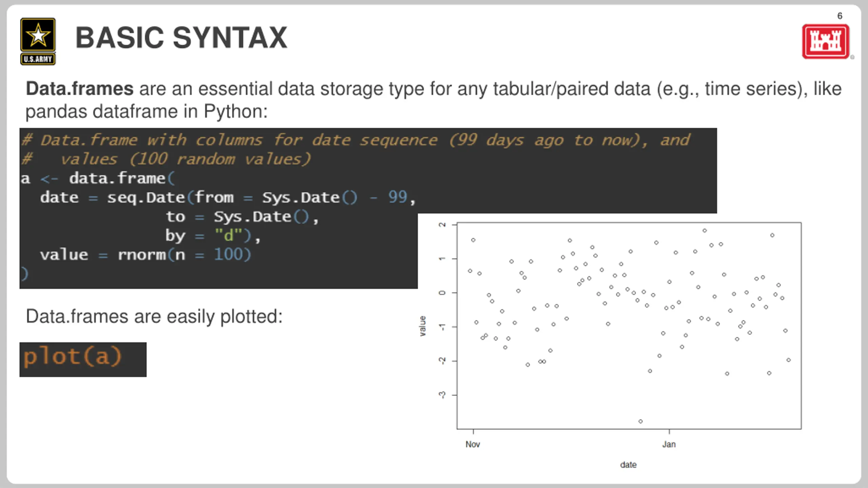The image size is (868, 488).
Task: Click the lowest outlier point in the scatter plot
Action: click(x=640, y=421)
